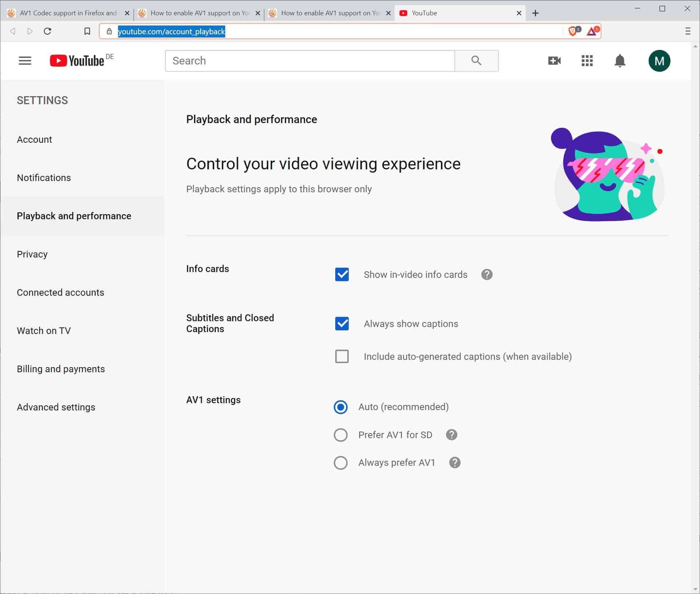Screen dimensions: 700x594
Task: Open the YouTube hamburger guide menu
Action: [25, 60]
